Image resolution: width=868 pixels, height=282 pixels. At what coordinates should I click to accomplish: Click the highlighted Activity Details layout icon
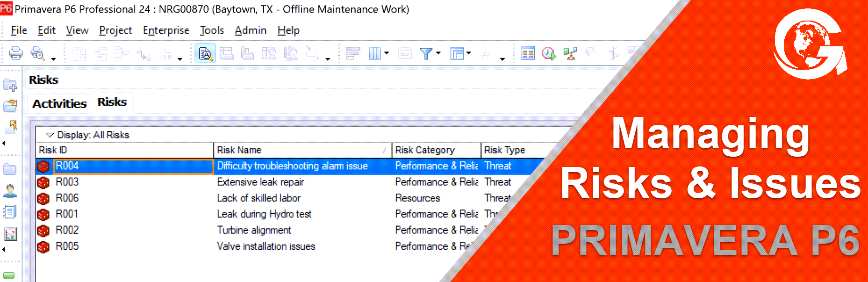205,53
